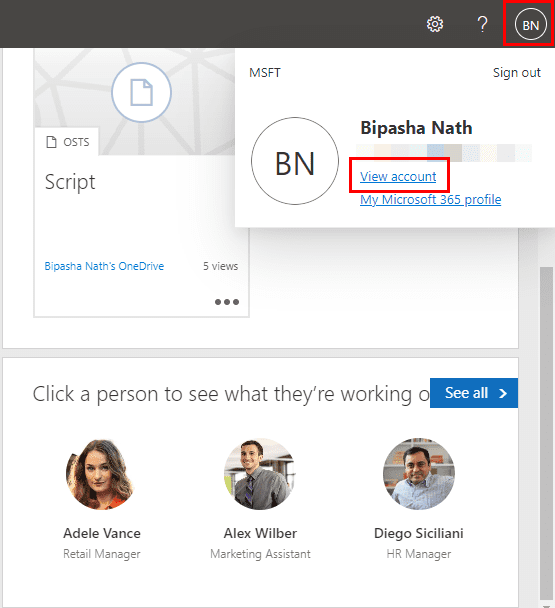The height and width of the screenshot is (608, 555).
Task: Select Alex Wilber's profile photo
Action: 260,474
